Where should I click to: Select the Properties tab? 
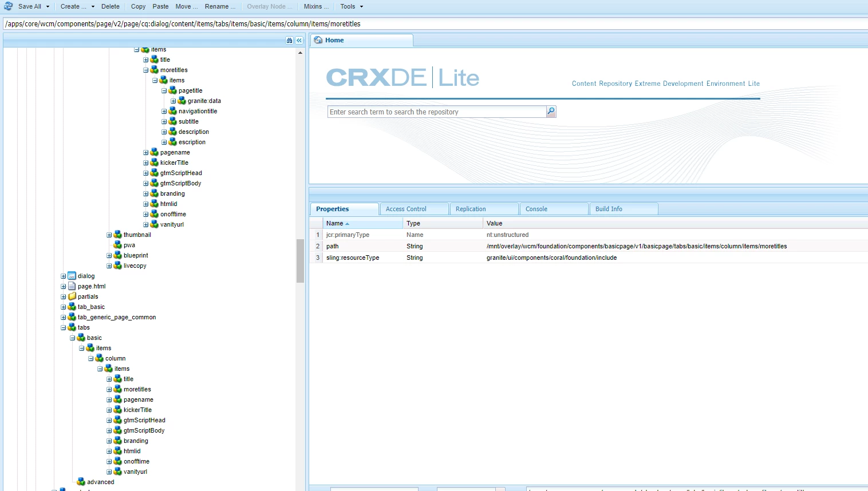(344, 209)
